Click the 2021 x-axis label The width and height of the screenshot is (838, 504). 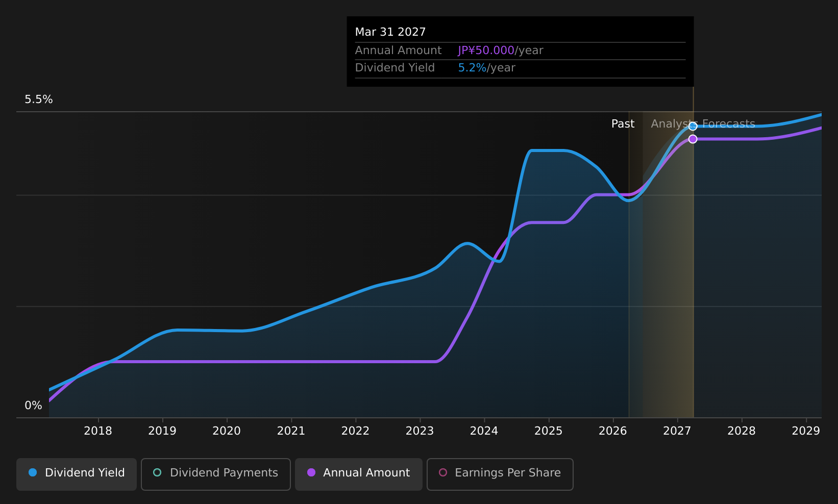291,431
